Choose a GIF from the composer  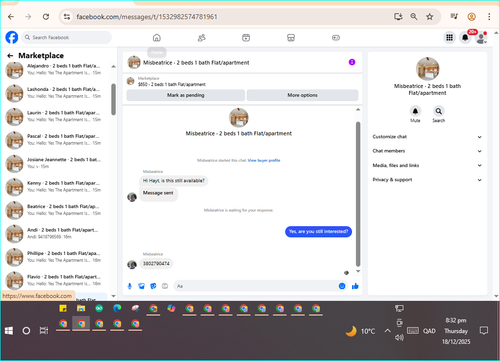coord(165,286)
